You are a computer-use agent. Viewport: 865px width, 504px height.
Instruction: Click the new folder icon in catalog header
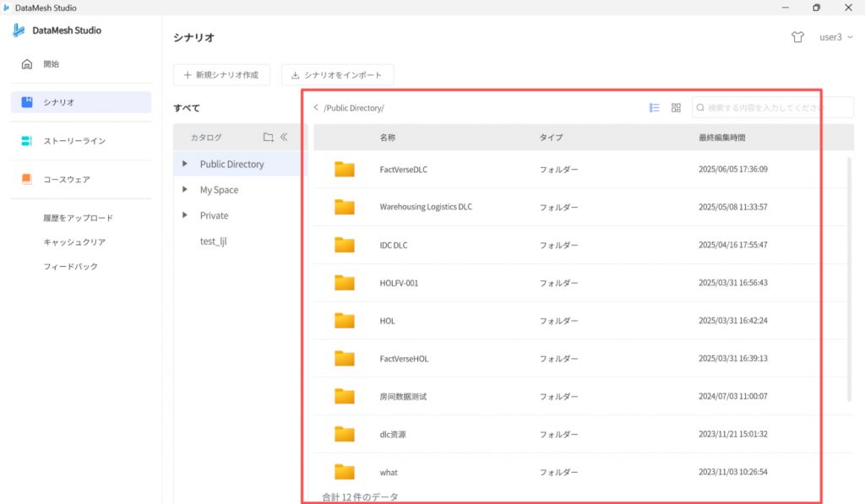tap(268, 137)
